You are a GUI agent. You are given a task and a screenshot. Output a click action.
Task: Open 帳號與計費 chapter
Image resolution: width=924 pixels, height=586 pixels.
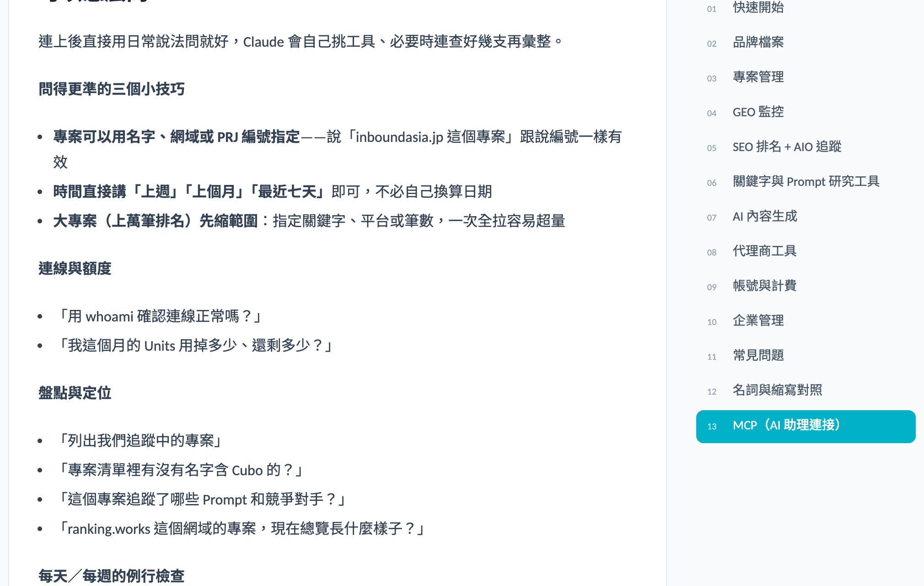pyautogui.click(x=764, y=286)
